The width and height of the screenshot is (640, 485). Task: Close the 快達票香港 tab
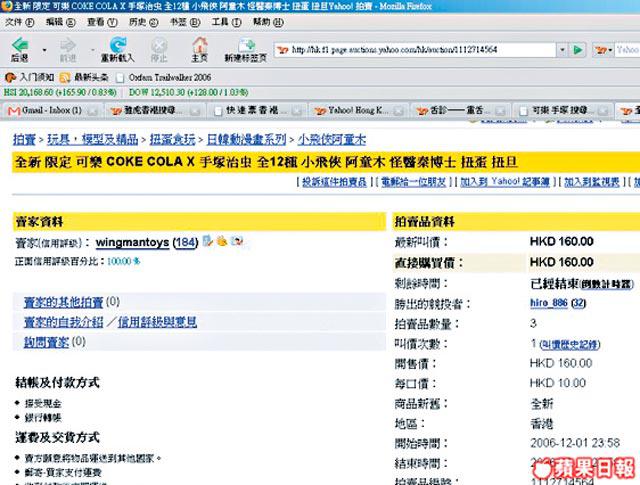click(297, 111)
